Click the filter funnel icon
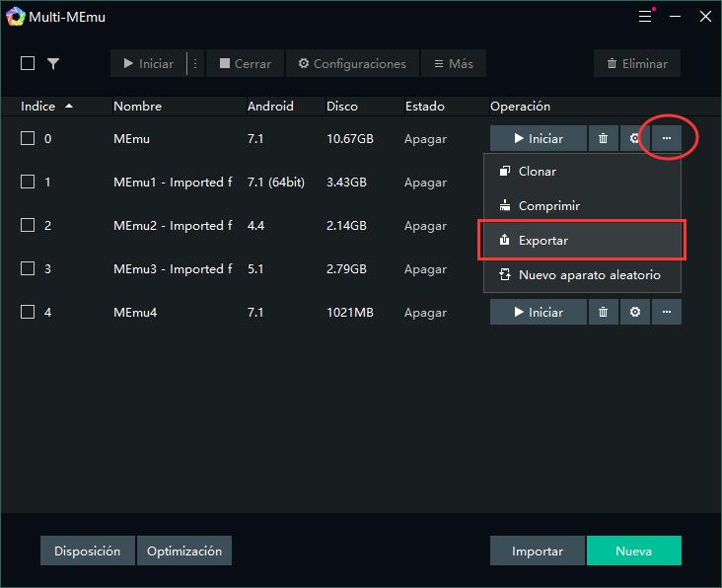The height and width of the screenshot is (588, 722). [53, 63]
